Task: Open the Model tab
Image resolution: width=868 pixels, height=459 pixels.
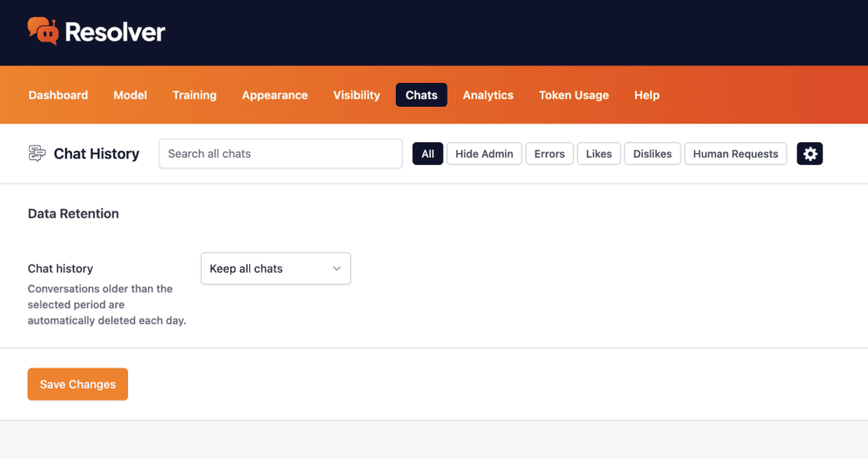Action: coord(130,95)
